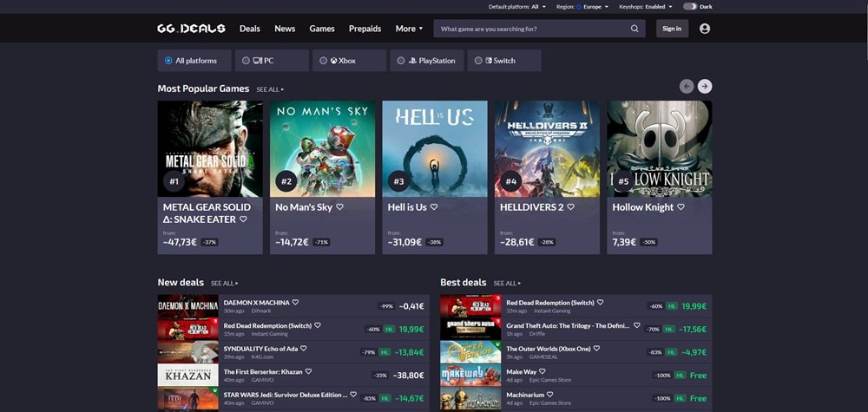Wishlist heart next to HELLDIVERS 2
The width and height of the screenshot is (868, 412).
point(571,206)
